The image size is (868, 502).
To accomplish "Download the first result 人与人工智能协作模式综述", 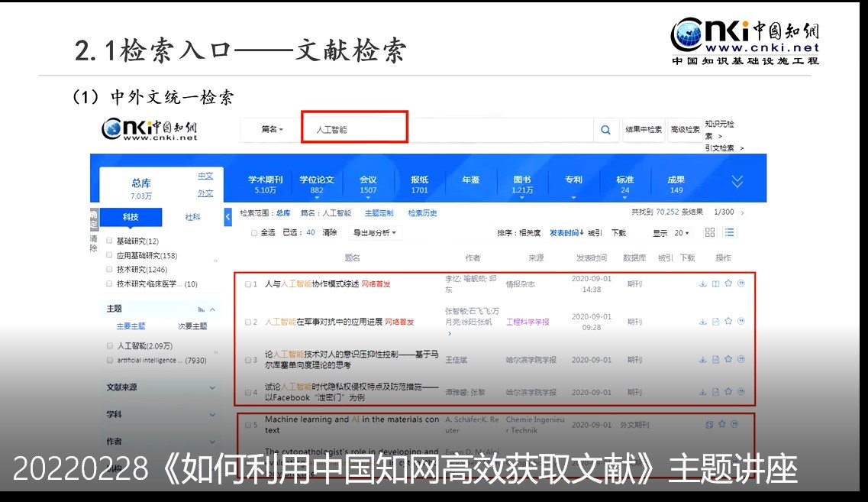I will coord(702,283).
